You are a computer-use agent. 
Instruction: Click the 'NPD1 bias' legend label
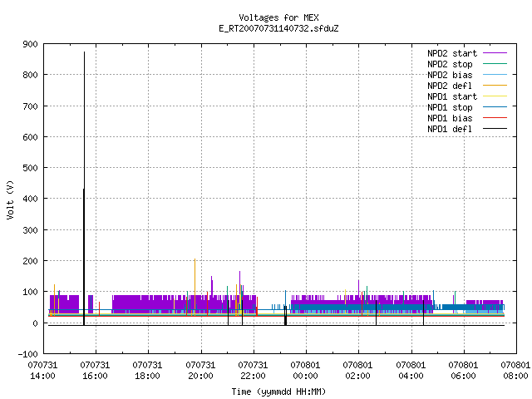[x=450, y=118]
